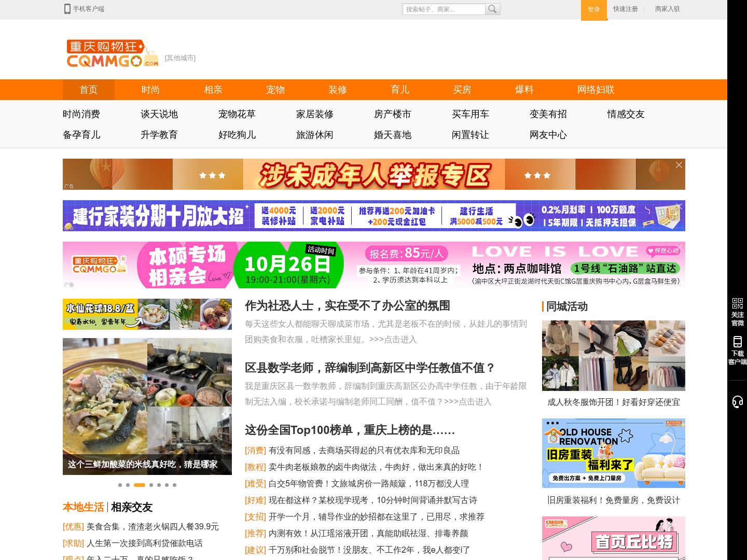The image size is (747, 560).
Task: Go to 好吃狗儿 forum section
Action: coord(237,135)
